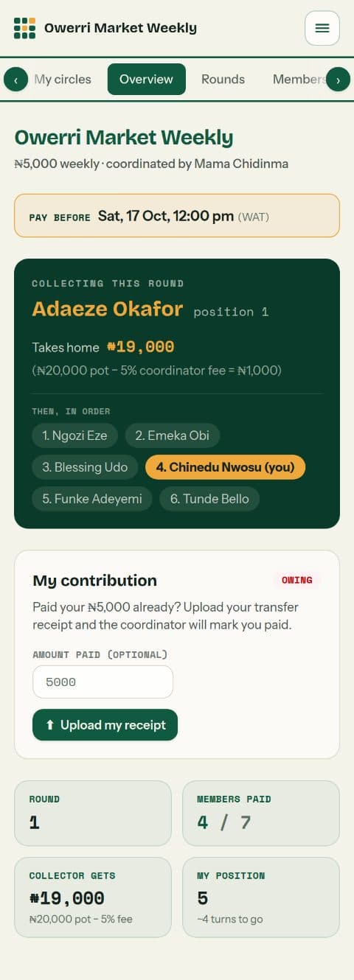This screenshot has width=354, height=980.
Task: Click the My Position stat card
Action: (261, 897)
